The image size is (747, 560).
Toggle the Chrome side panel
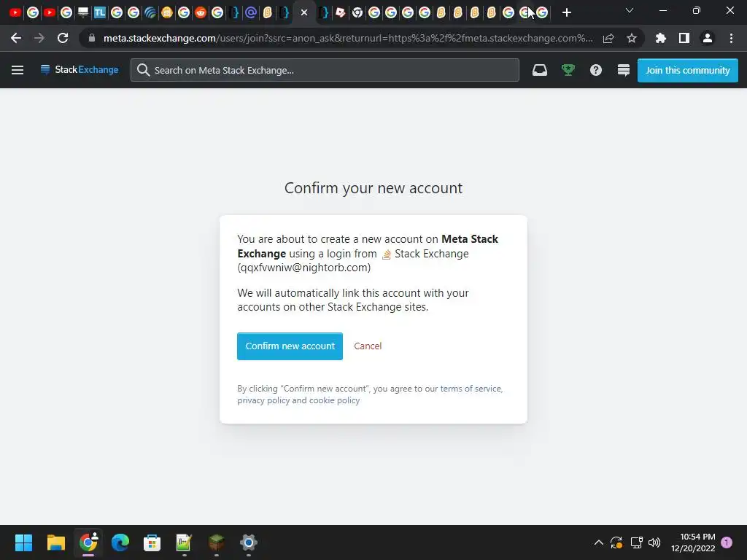(x=684, y=38)
